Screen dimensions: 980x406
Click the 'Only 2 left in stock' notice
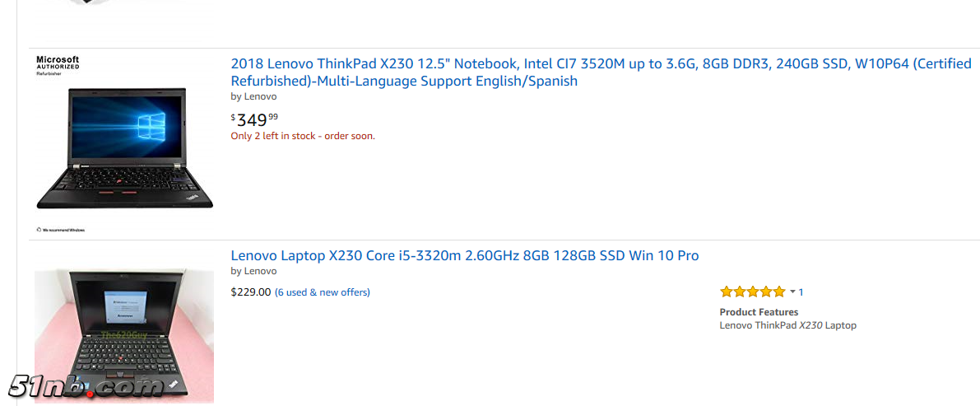(x=303, y=136)
